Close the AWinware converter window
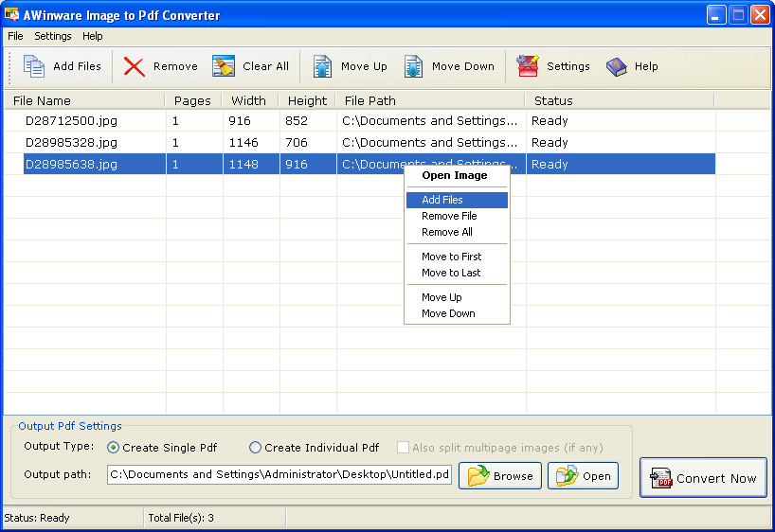Viewport: 775px width, 532px height. point(760,15)
